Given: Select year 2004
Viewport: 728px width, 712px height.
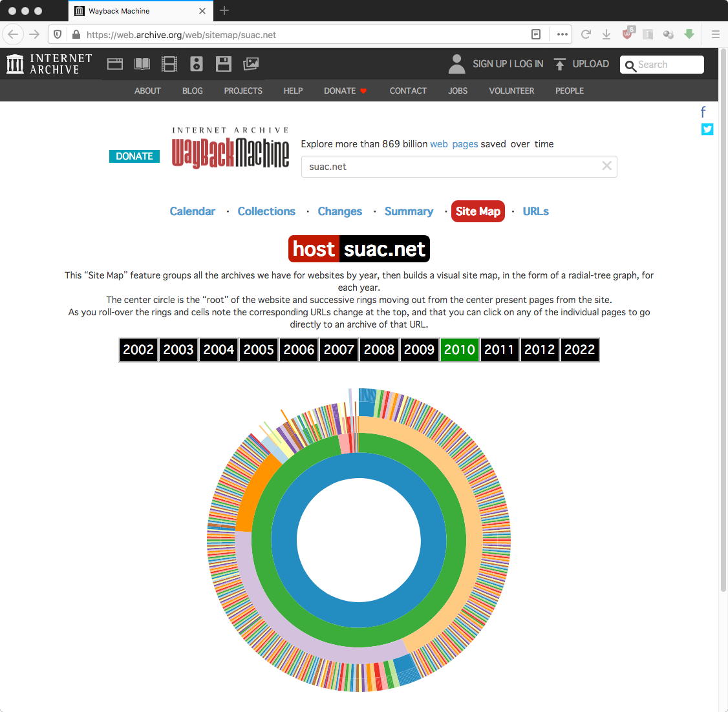Looking at the screenshot, I should coord(219,350).
